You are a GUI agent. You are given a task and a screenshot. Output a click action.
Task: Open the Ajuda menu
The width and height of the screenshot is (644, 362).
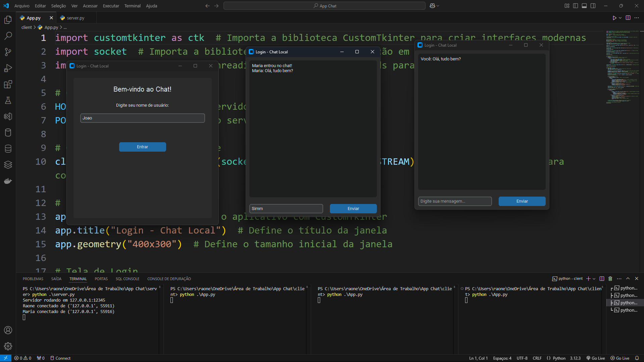pos(151,6)
